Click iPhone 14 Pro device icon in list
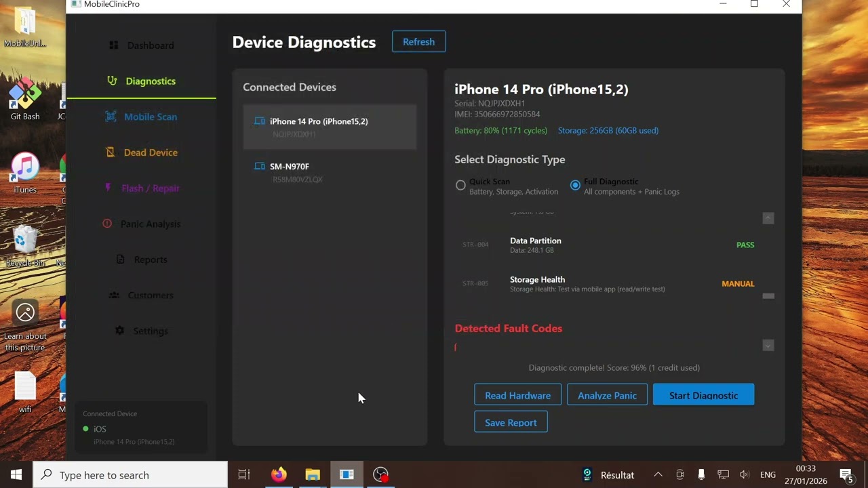 [260, 121]
